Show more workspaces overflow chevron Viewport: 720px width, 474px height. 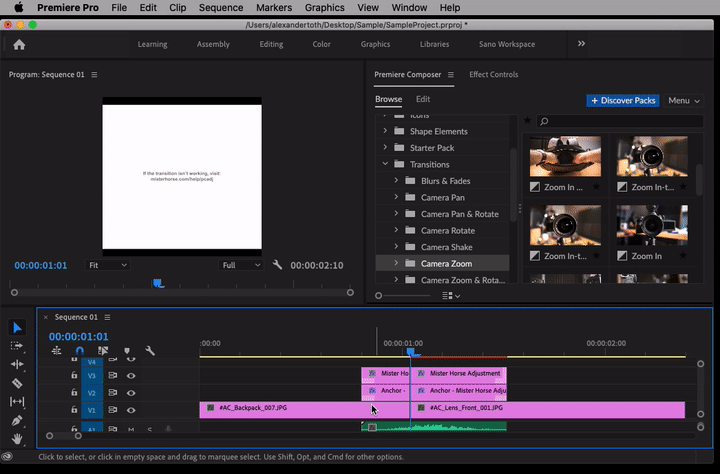(x=581, y=44)
